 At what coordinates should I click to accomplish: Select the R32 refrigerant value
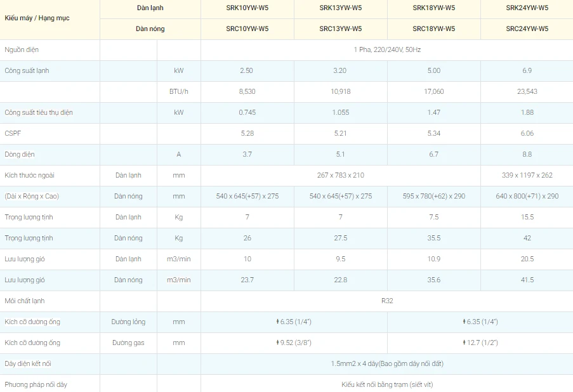coord(386,301)
